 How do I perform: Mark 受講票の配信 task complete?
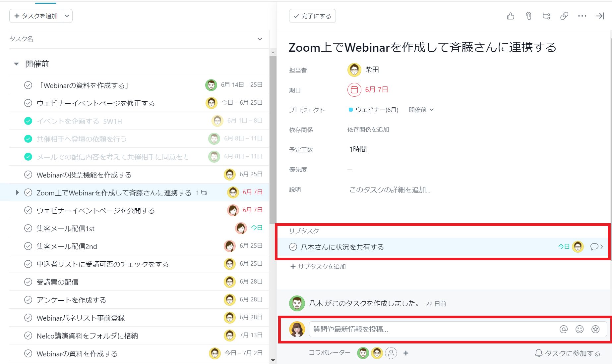tap(28, 282)
